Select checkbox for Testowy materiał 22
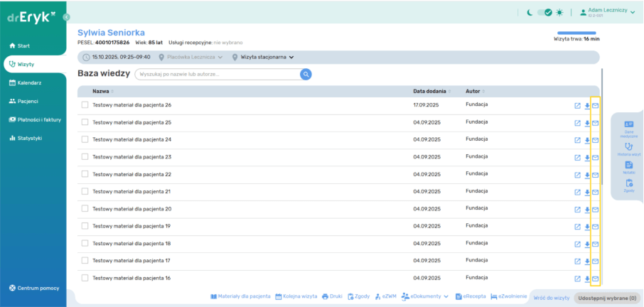 click(85, 174)
